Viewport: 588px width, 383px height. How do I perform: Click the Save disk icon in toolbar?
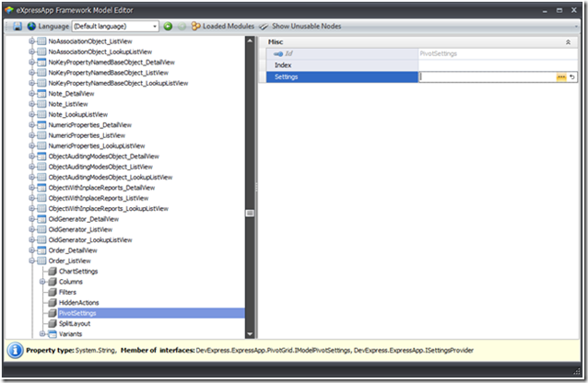pyautogui.click(x=18, y=26)
